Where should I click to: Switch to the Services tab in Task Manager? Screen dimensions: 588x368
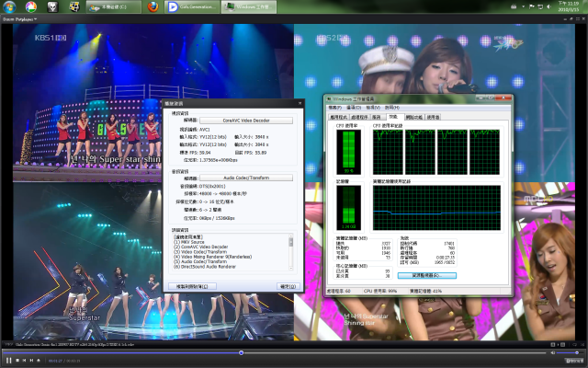tap(377, 117)
